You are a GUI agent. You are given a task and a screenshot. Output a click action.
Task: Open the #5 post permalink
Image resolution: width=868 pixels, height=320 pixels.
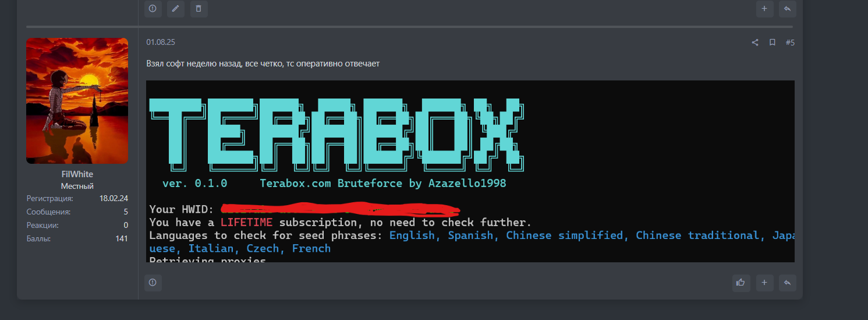point(790,43)
